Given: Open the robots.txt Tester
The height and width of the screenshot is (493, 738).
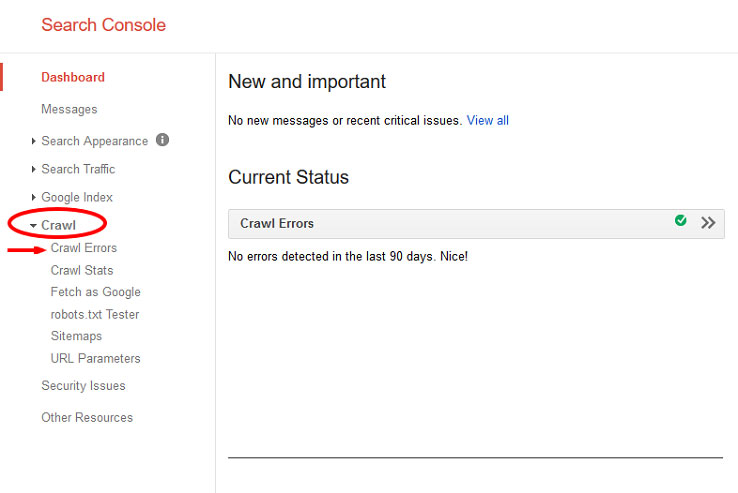Looking at the screenshot, I should coord(95,315).
